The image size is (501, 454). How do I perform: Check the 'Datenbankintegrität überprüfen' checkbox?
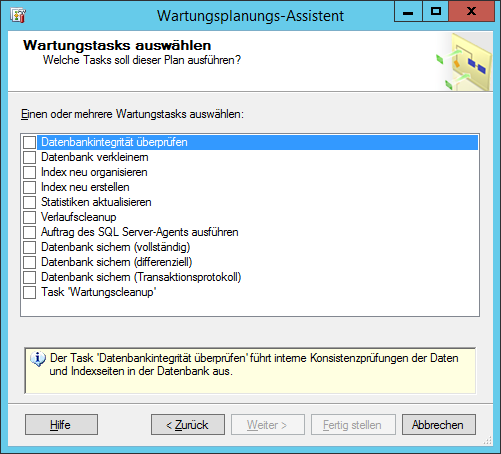[x=29, y=142]
